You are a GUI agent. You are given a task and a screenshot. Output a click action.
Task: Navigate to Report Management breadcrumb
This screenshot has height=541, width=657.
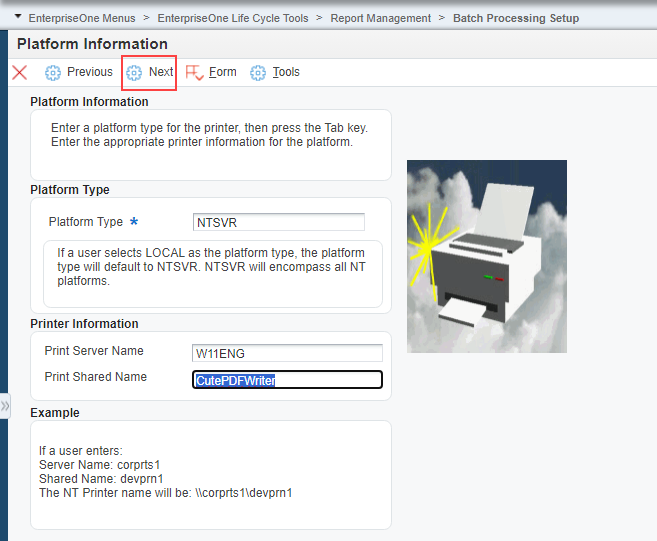(x=380, y=18)
